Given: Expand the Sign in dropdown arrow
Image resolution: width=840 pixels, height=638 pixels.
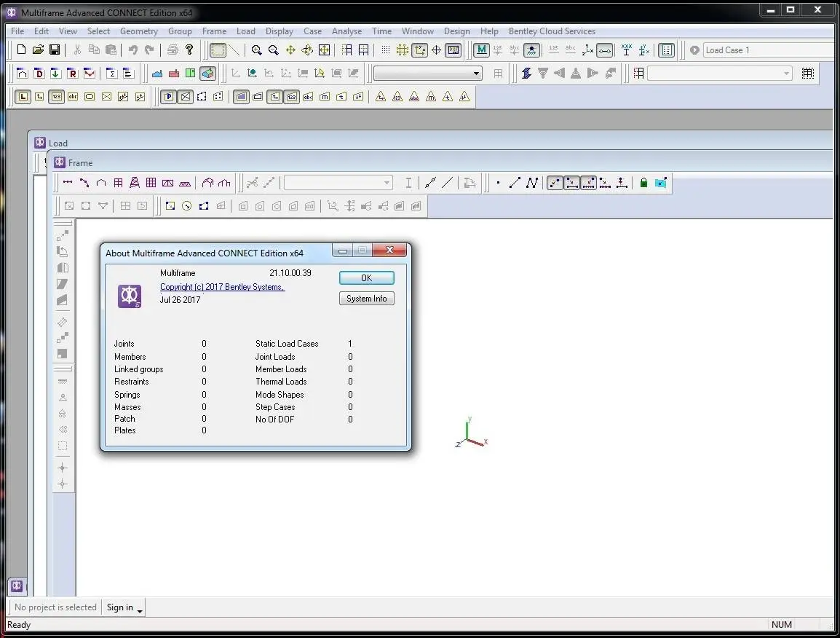Looking at the screenshot, I should 140,610.
